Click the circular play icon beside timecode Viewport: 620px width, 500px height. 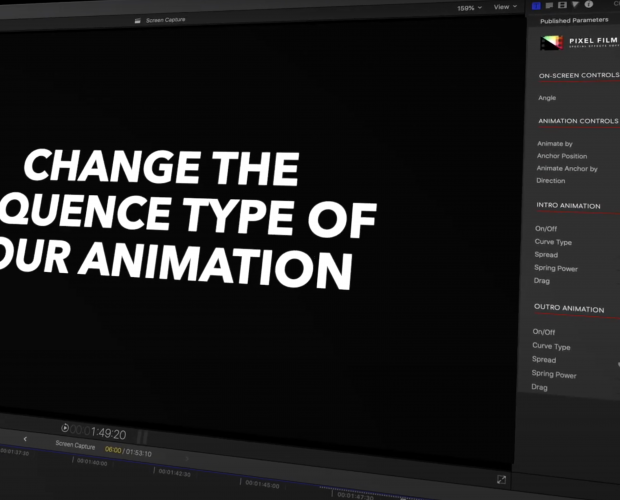pyautogui.click(x=65, y=428)
